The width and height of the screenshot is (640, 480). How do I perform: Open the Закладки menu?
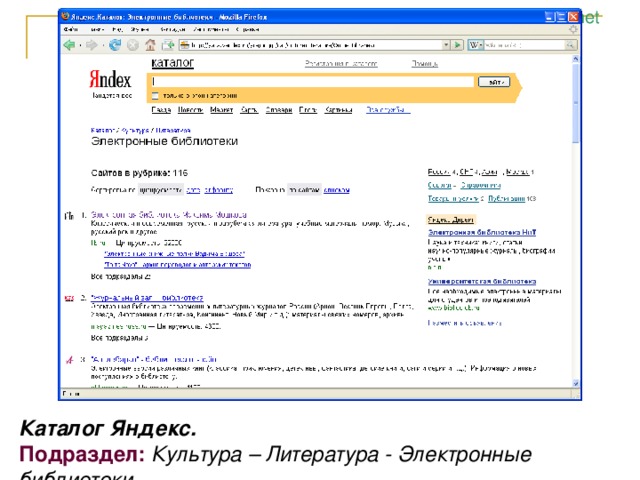(x=173, y=29)
